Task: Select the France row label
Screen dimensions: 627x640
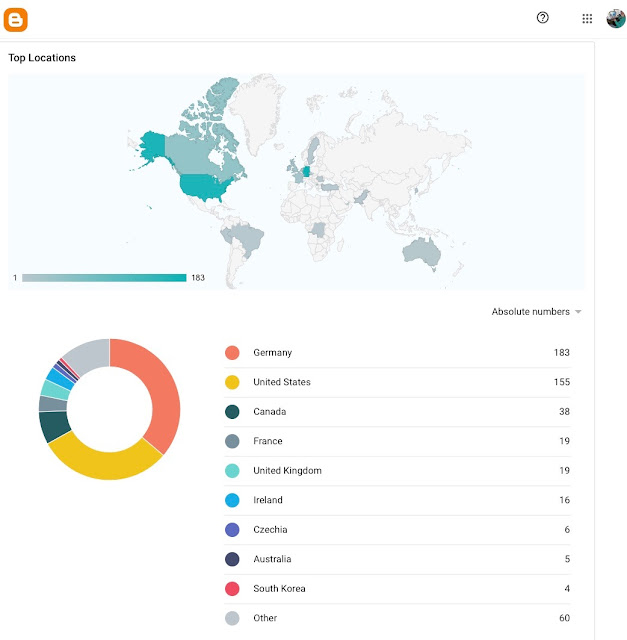Action: point(268,441)
